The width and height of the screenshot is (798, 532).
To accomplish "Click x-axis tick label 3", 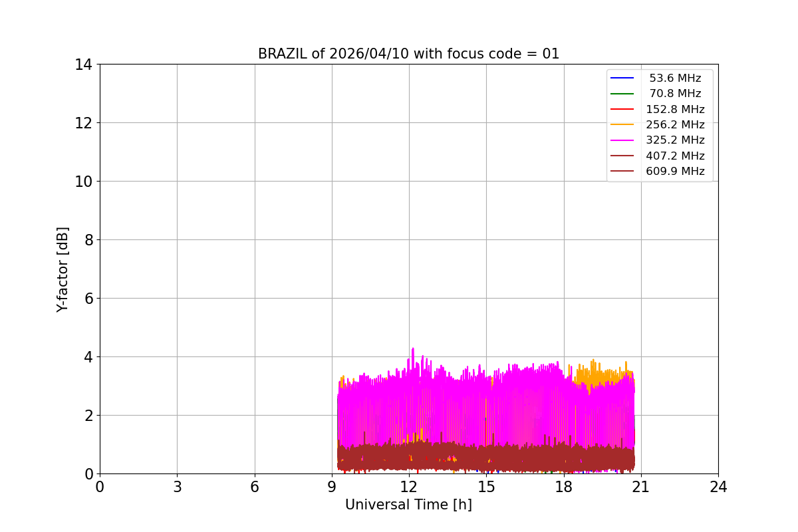I will [x=177, y=487].
